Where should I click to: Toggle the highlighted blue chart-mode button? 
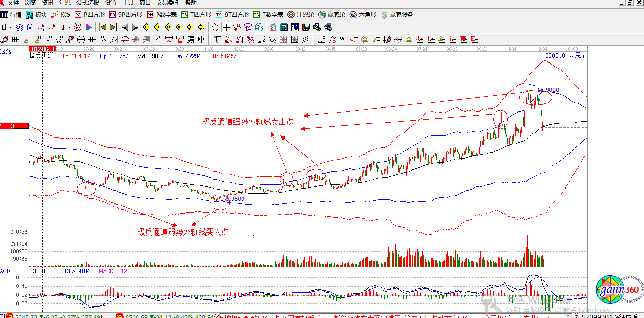[20, 27]
